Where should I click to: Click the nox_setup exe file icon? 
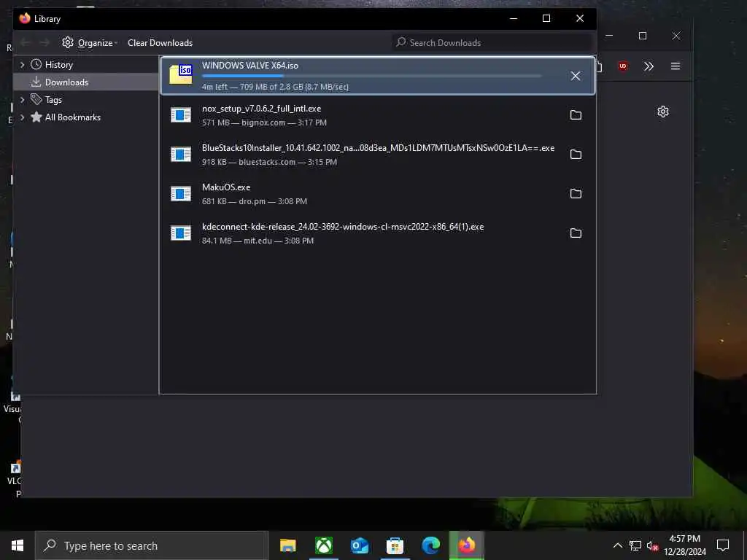[x=181, y=114]
